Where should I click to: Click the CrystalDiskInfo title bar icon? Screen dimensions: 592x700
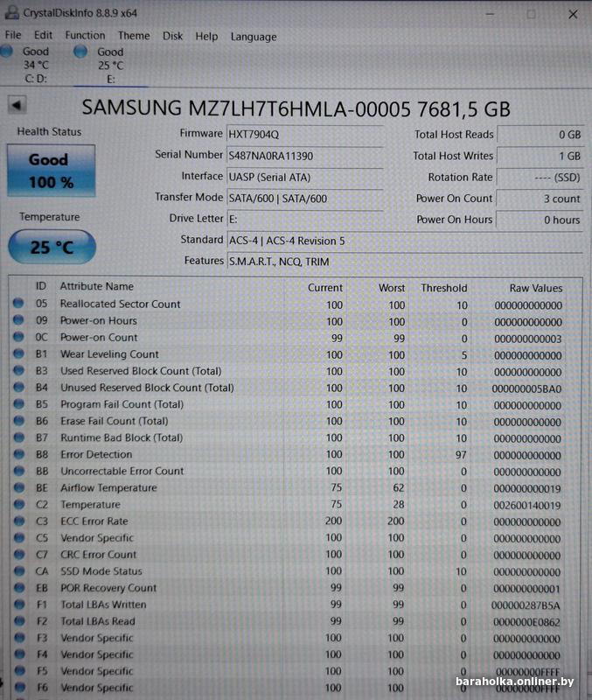tap(11, 12)
